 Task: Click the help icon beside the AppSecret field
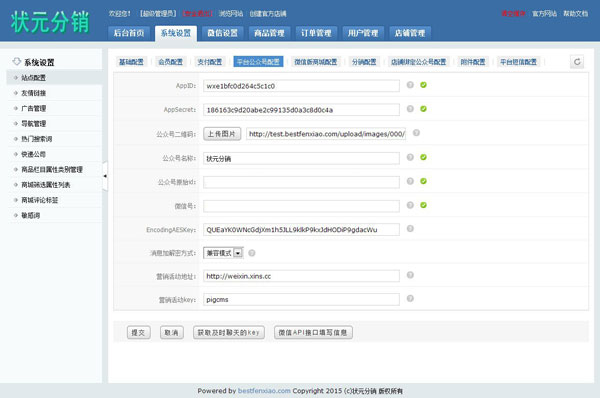(410, 109)
